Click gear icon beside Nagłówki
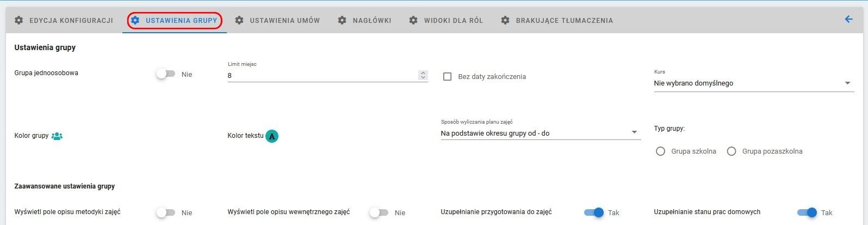The height and width of the screenshot is (225, 868). (342, 20)
